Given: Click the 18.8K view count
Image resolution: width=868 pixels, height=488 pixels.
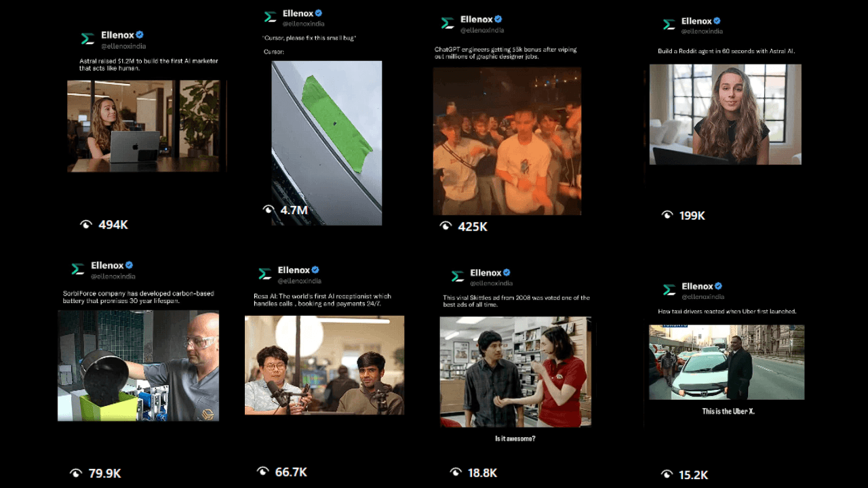Looking at the screenshot, I should point(483,473).
